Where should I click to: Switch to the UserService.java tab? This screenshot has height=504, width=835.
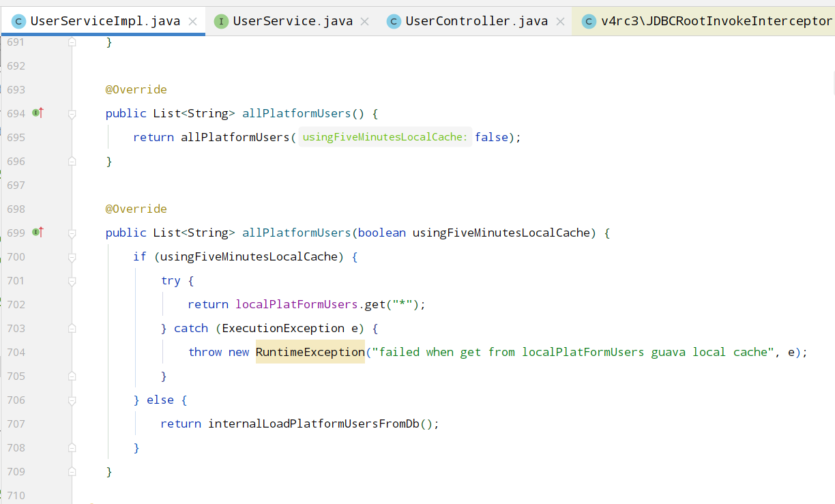(x=293, y=20)
